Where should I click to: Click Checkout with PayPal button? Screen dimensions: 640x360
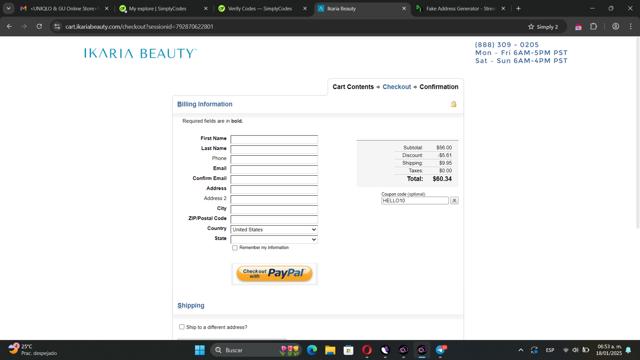[274, 273]
